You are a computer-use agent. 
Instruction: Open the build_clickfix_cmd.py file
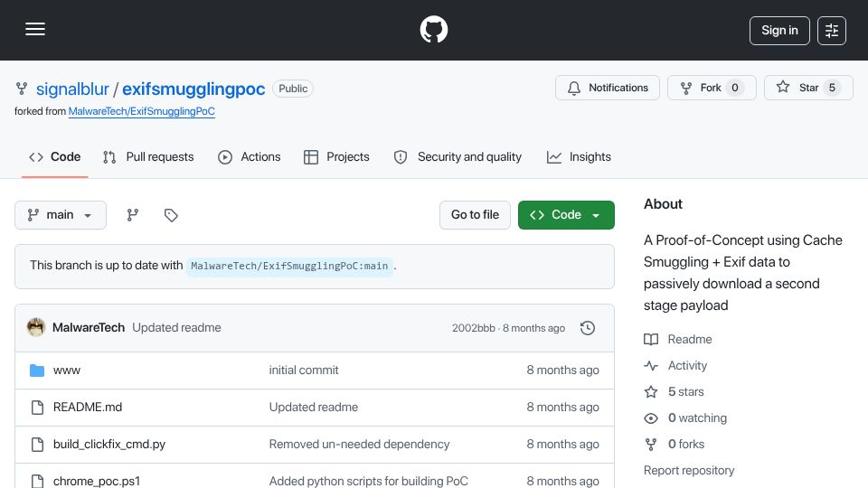point(109,445)
